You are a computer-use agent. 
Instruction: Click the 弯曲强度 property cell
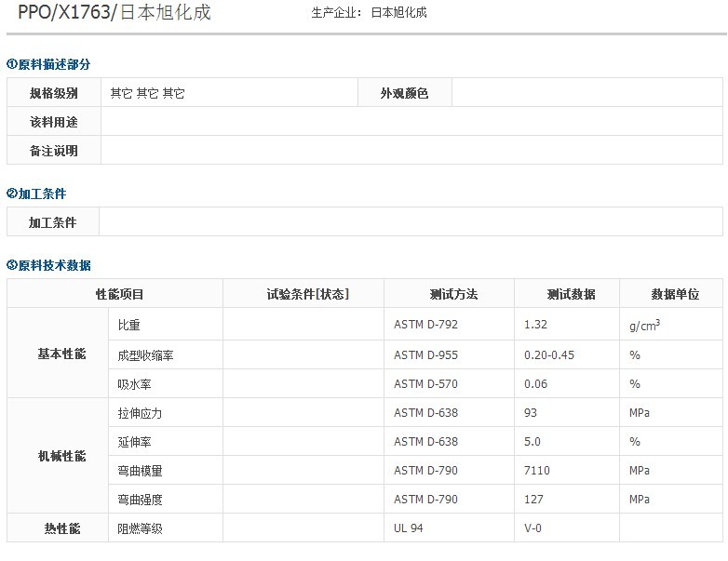coord(166,499)
